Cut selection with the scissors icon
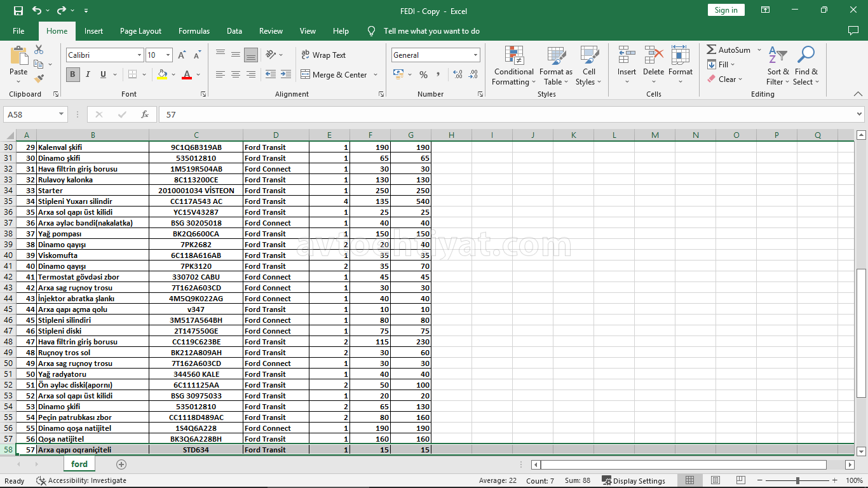868x488 pixels. tap(39, 50)
